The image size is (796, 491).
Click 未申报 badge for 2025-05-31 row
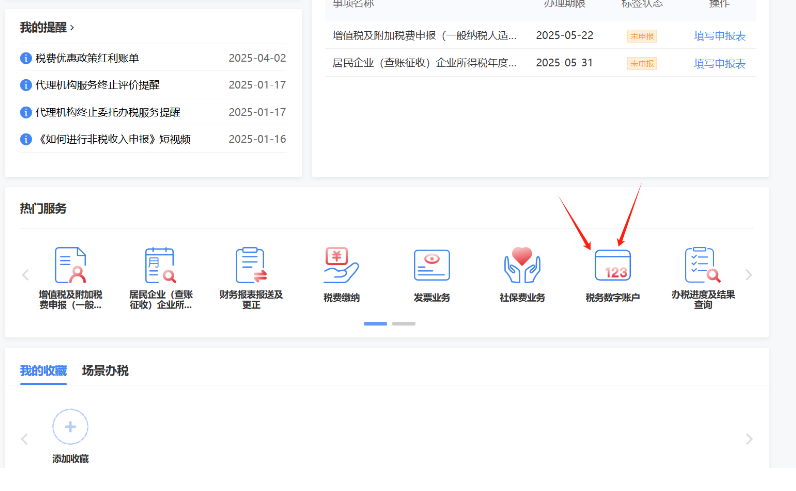pos(642,63)
